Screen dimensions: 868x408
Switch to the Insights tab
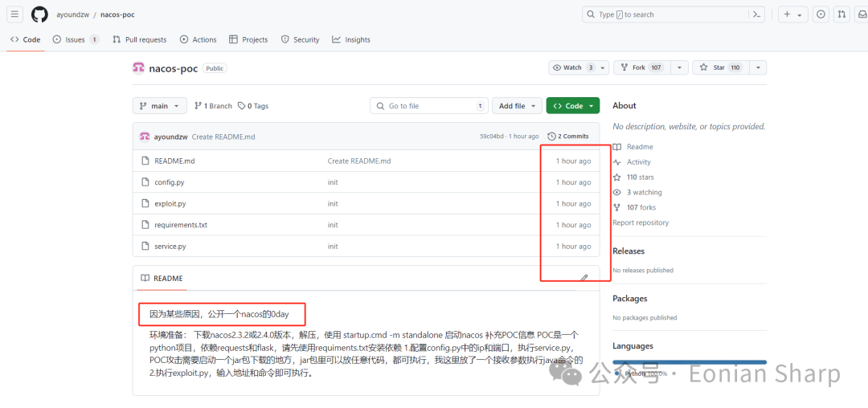(351, 40)
